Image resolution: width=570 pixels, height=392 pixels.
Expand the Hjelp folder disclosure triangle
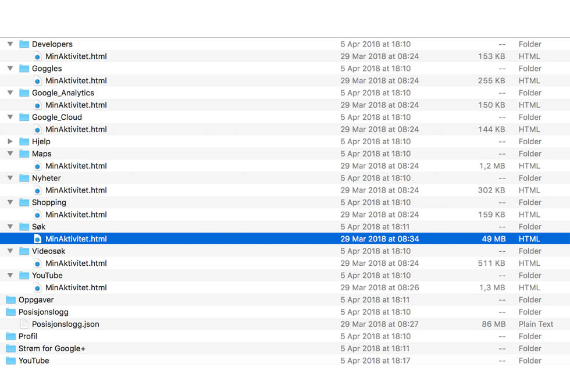click(10, 141)
